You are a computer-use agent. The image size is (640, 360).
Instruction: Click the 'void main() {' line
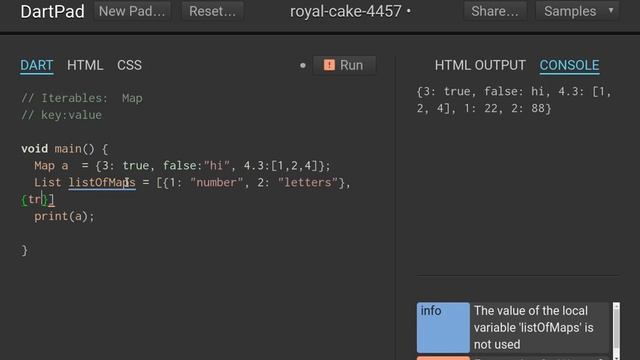(64, 149)
